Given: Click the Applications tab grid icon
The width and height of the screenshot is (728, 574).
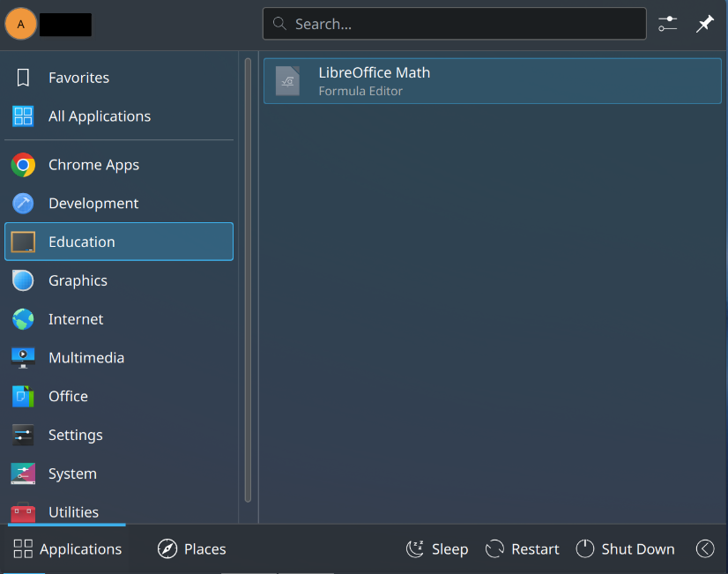Looking at the screenshot, I should (x=23, y=549).
